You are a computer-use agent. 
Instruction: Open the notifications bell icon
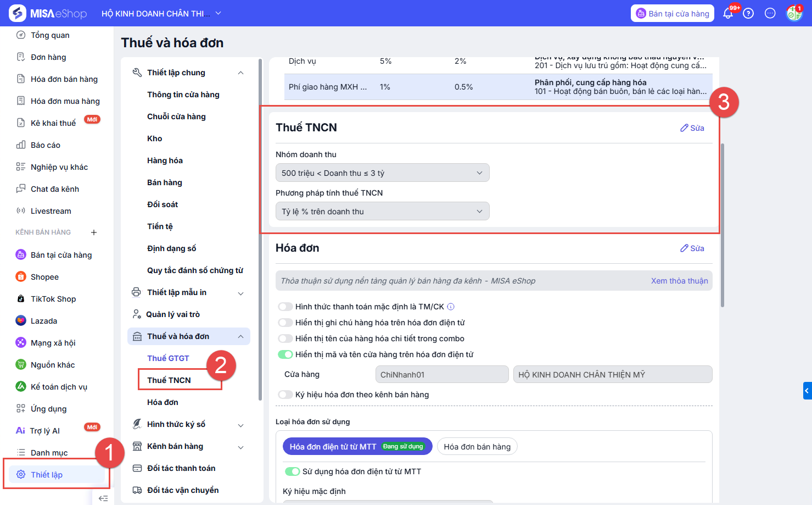[x=728, y=14]
